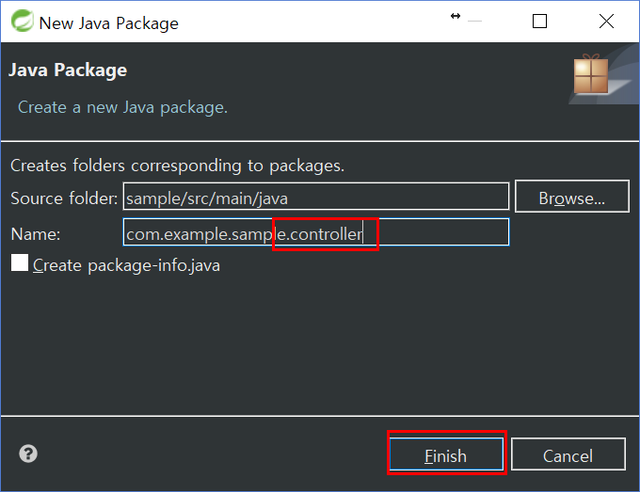The image size is (640, 492).
Task: Click the Spring logo in the title bar
Action: pos(20,21)
